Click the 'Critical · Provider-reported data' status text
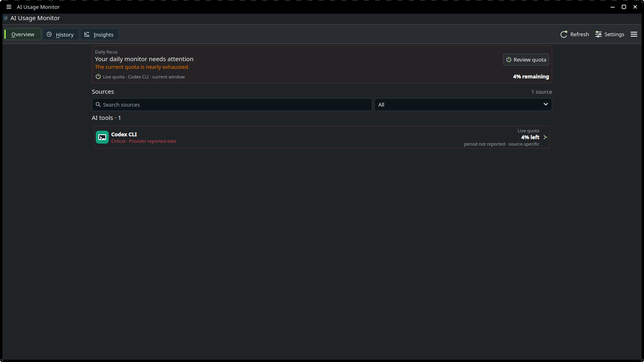Screen dimensions: 644x362 coord(144,141)
